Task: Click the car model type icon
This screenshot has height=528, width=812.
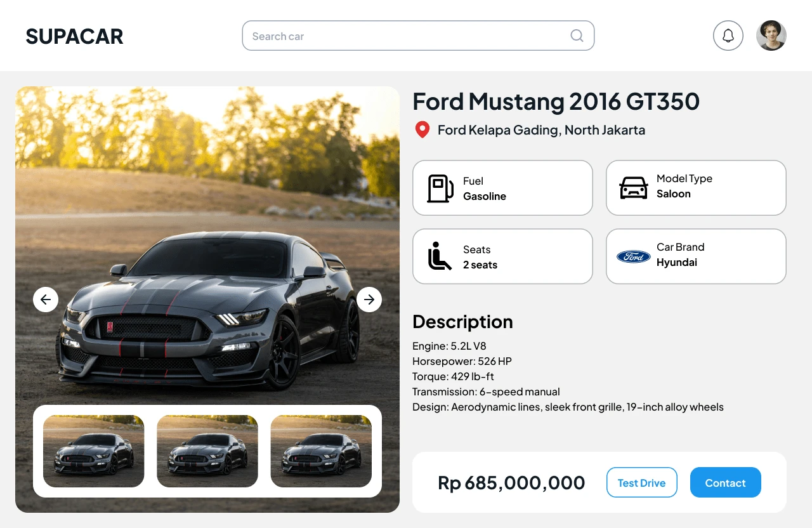Action: (633, 188)
